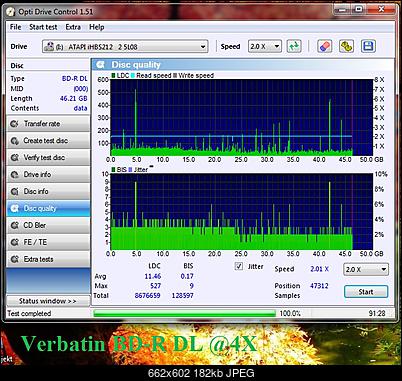Image resolution: width=402 pixels, height=381 pixels.
Task: Toggle the Jitter checkbox
Action: (x=239, y=266)
